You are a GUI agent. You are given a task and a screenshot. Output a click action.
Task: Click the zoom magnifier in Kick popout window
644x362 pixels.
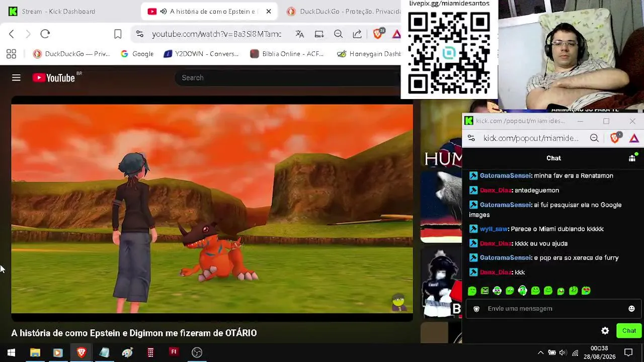pyautogui.click(x=594, y=138)
